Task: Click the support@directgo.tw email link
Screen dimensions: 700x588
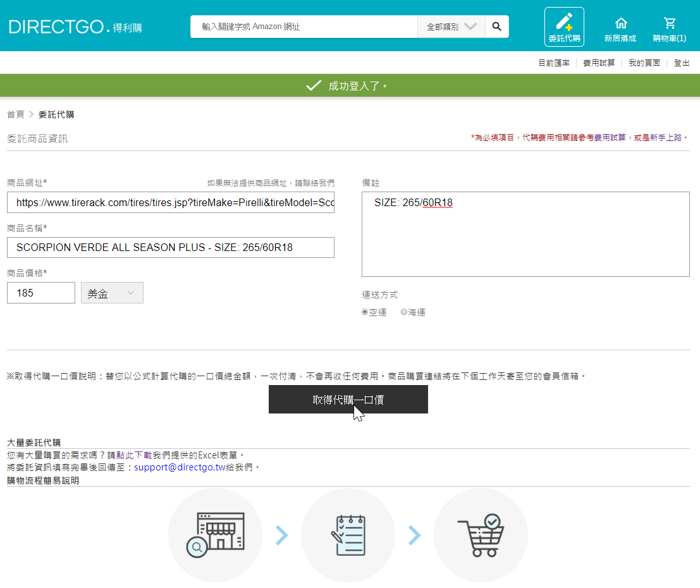Action: point(180,467)
